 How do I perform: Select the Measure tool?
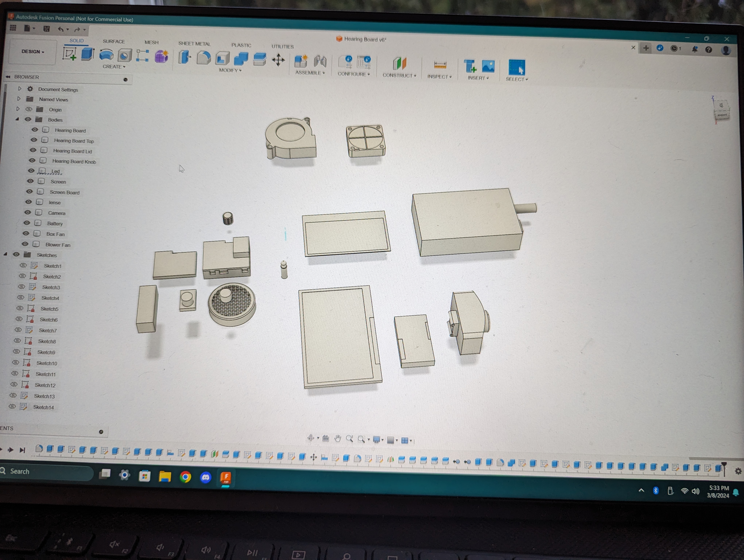point(440,65)
